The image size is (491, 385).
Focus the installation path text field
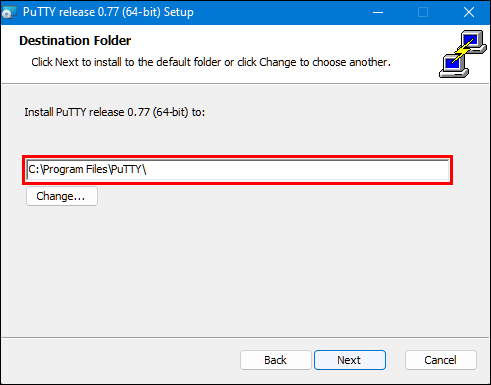pos(238,170)
